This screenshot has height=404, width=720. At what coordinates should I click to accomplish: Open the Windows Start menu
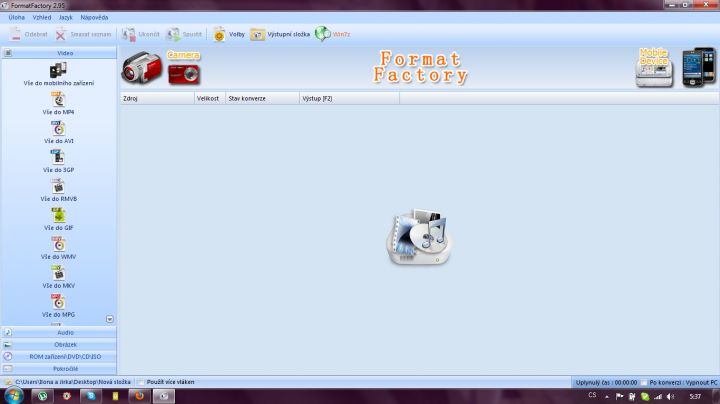click(13, 395)
